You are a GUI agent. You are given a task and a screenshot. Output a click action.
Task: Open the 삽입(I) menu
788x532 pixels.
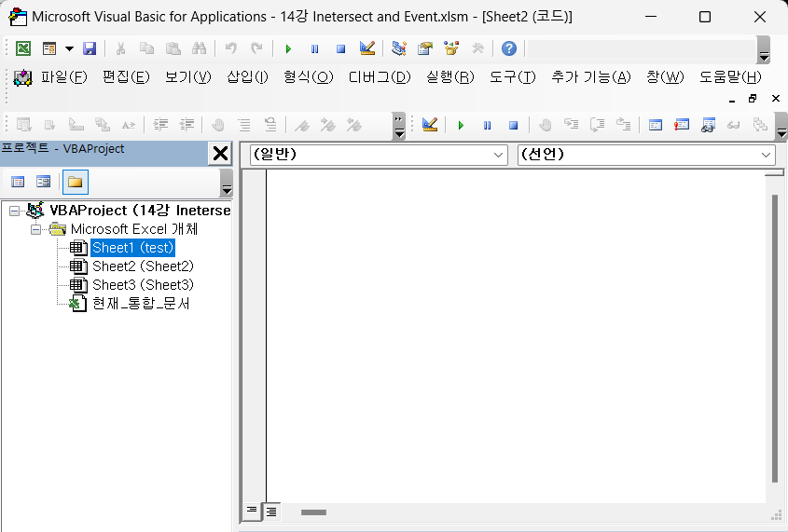[x=247, y=77]
